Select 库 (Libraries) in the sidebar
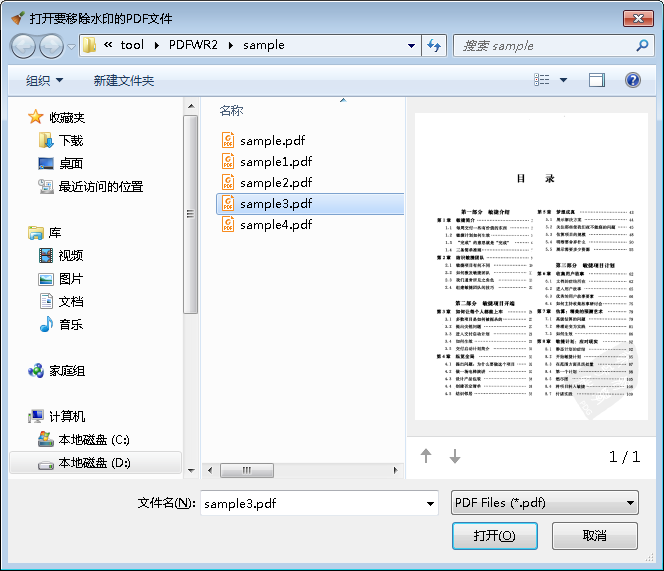 click(x=55, y=233)
